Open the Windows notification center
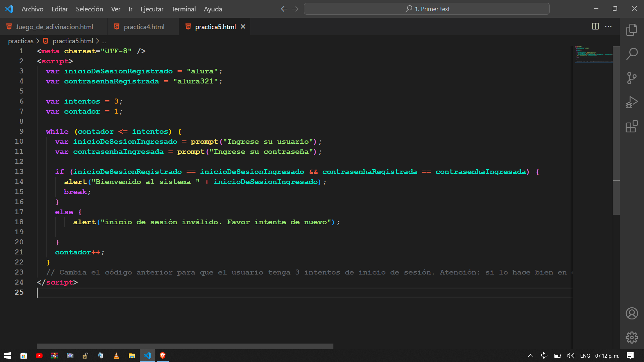Image resolution: width=644 pixels, height=362 pixels. (630, 356)
